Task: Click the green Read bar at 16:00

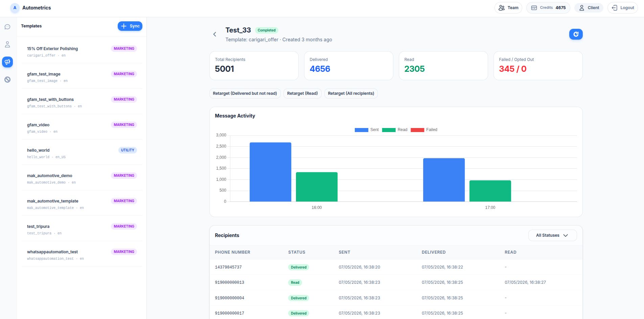Action: coord(317,187)
